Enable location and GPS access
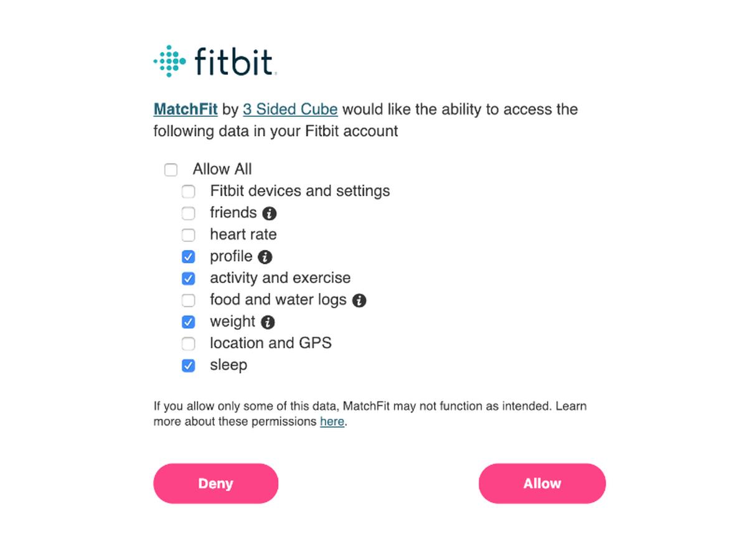 coord(188,344)
